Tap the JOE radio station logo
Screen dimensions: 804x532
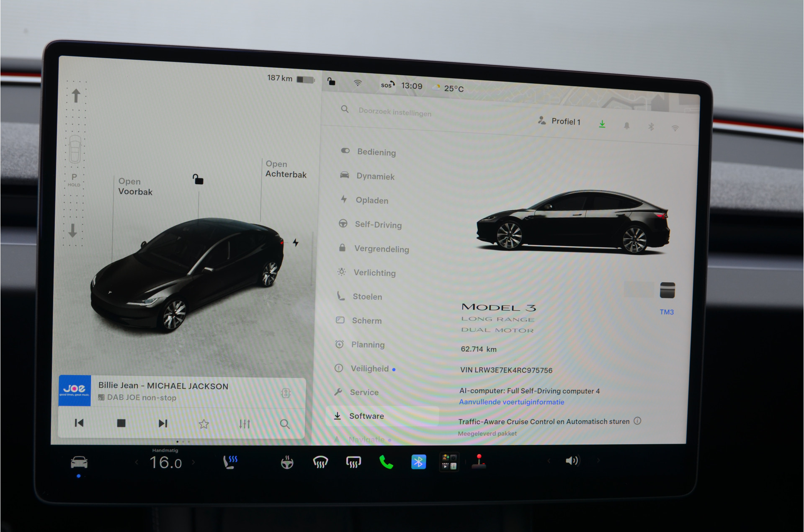[x=75, y=391]
